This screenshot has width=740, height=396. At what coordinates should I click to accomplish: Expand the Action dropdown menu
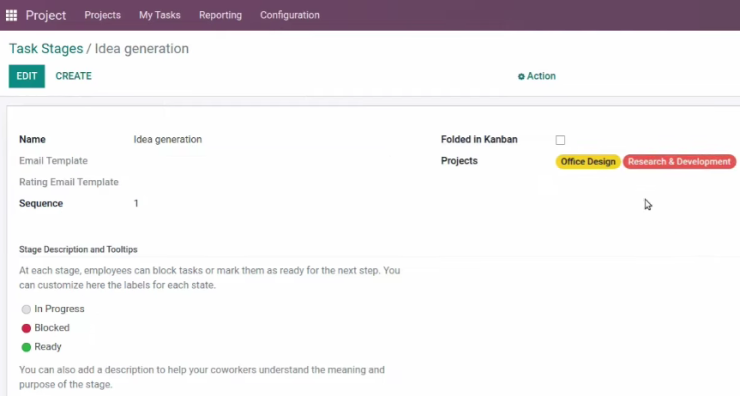click(537, 76)
